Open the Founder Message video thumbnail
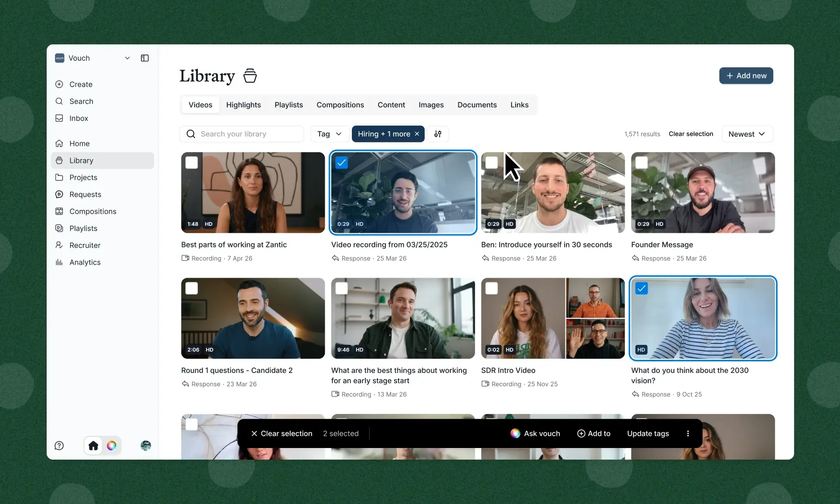 [x=703, y=192]
